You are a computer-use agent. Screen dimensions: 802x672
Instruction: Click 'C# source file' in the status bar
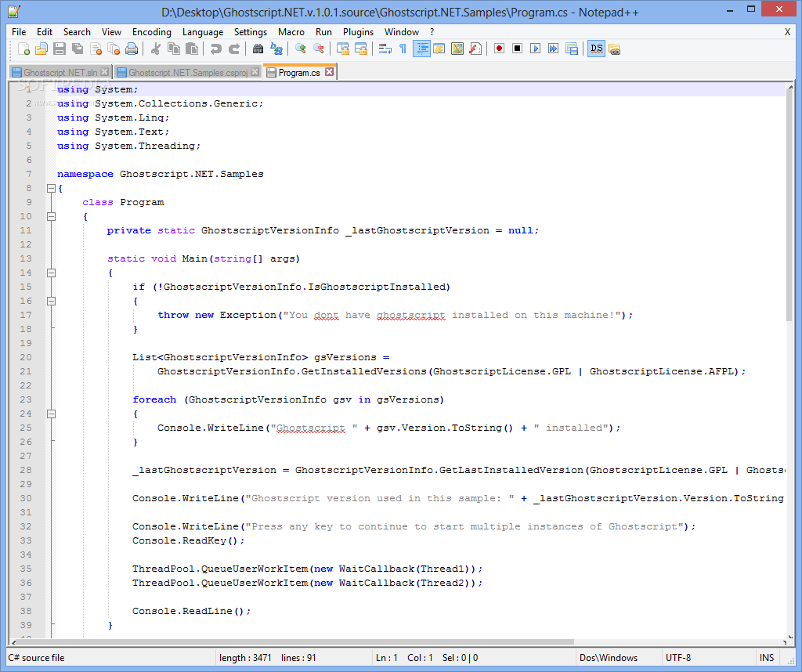36,658
